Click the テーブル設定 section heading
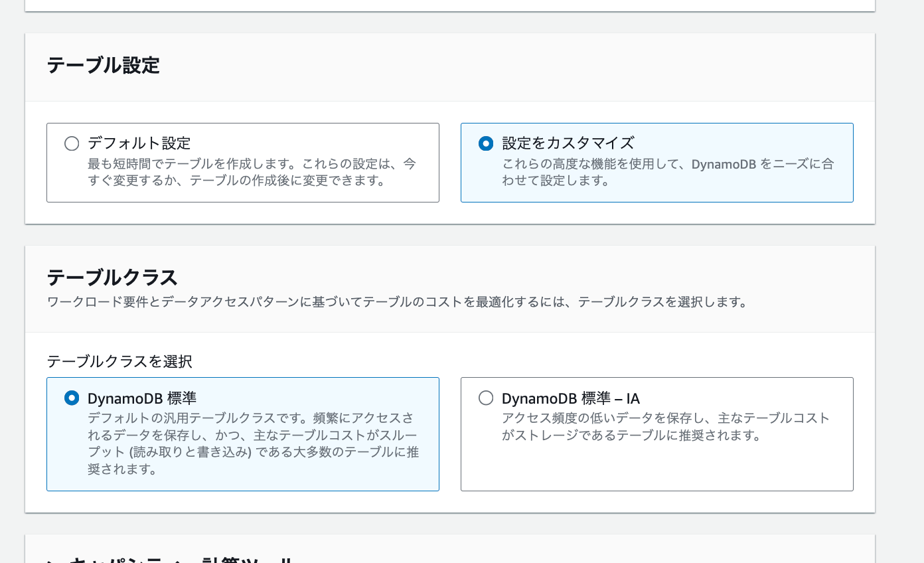The width and height of the screenshot is (924, 563). [104, 66]
